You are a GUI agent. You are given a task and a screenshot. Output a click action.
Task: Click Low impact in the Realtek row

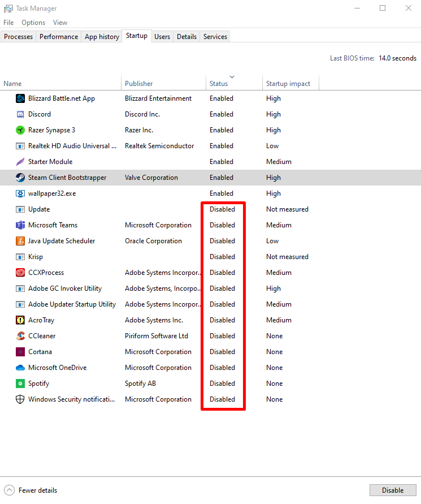[272, 146]
